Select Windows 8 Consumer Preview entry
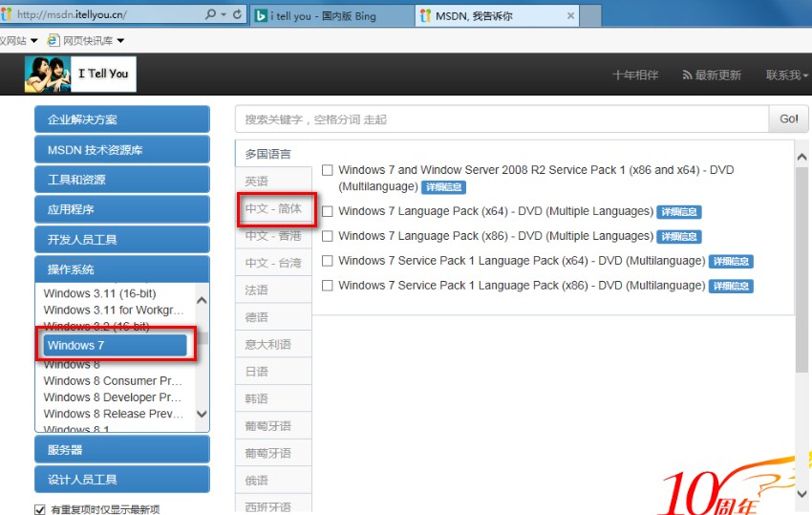 click(113, 381)
